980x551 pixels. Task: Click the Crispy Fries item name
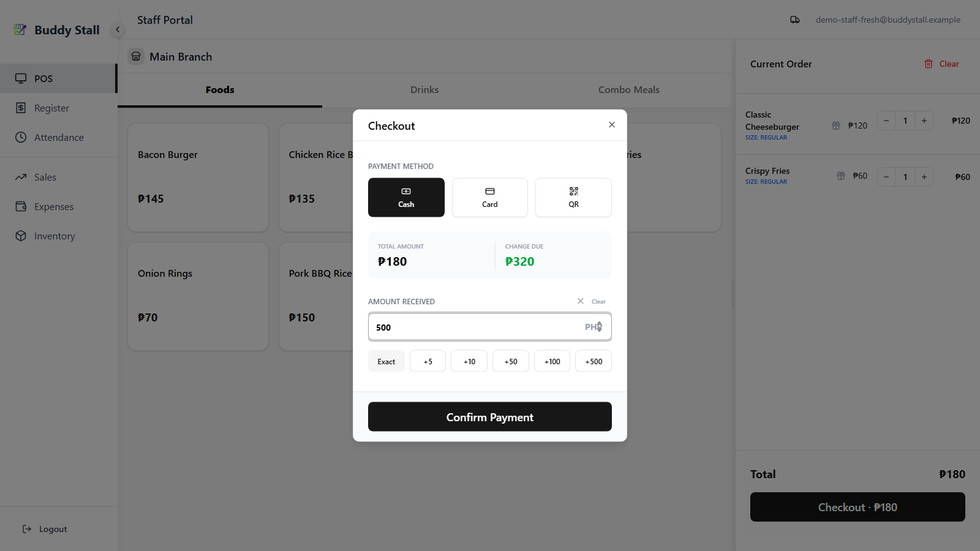click(x=767, y=171)
